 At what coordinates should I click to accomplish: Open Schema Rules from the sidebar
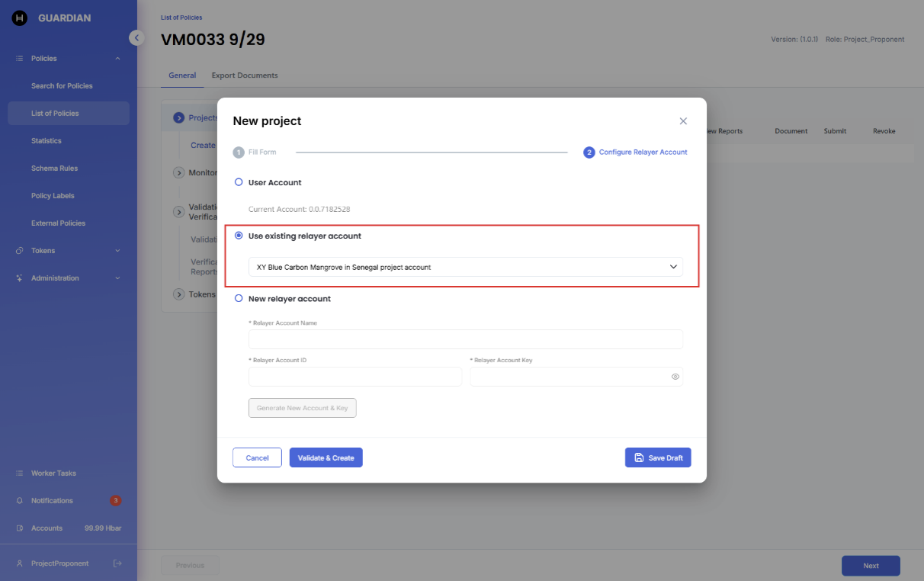[54, 169]
